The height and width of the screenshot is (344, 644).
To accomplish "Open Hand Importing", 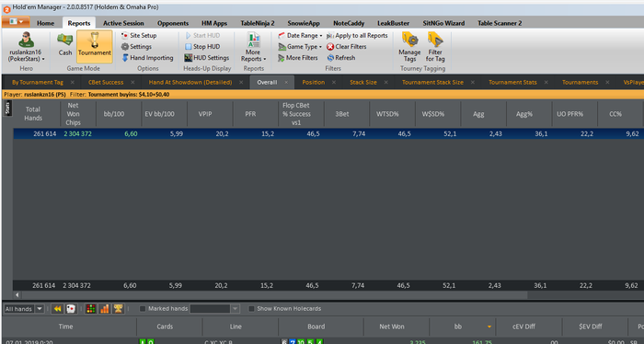I will [147, 58].
